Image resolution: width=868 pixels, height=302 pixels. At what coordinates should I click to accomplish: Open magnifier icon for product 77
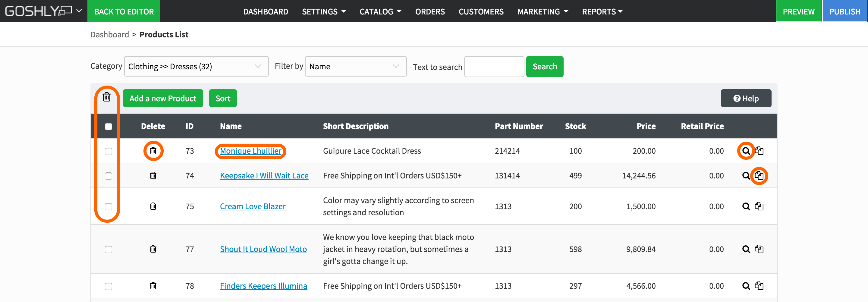746,249
